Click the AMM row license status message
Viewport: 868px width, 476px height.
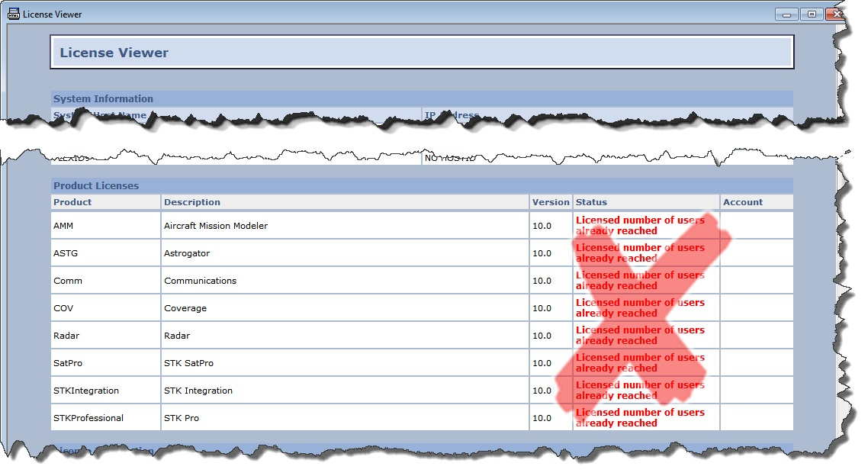(x=640, y=225)
